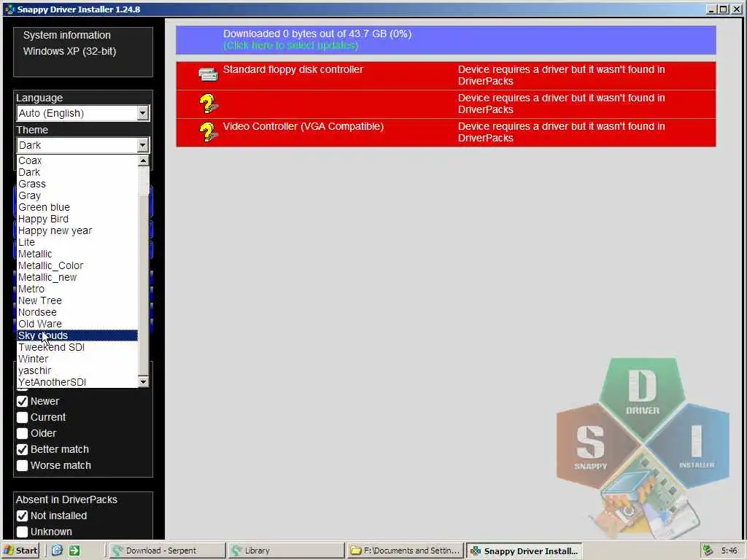The height and width of the screenshot is (560, 747).
Task: Click the Snappy Driver Installer title bar icon
Action: tap(9, 9)
